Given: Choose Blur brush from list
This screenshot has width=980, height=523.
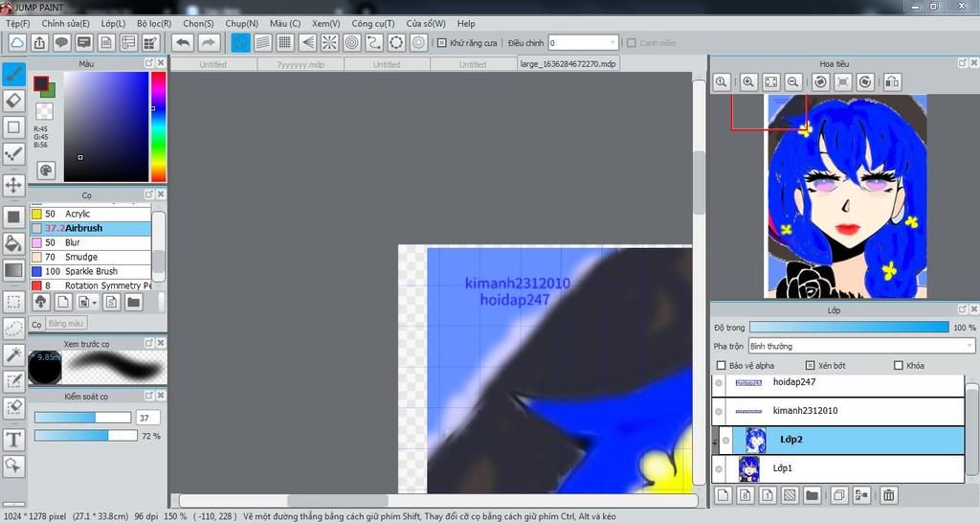Looking at the screenshot, I should (x=91, y=242).
